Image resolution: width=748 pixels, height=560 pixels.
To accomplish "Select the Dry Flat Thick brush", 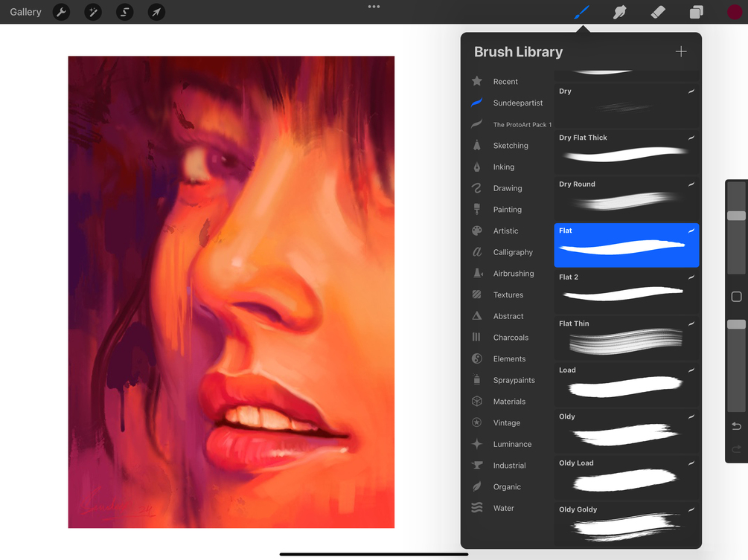I will pyautogui.click(x=627, y=152).
